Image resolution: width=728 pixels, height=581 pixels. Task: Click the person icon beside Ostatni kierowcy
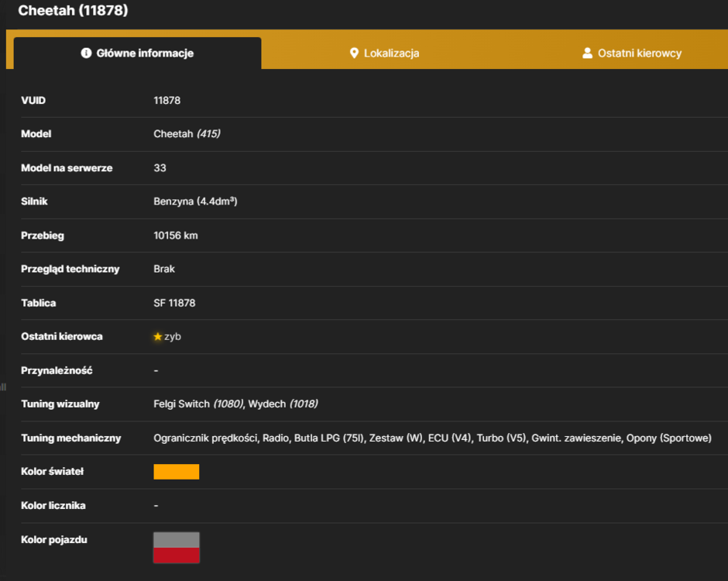click(587, 53)
